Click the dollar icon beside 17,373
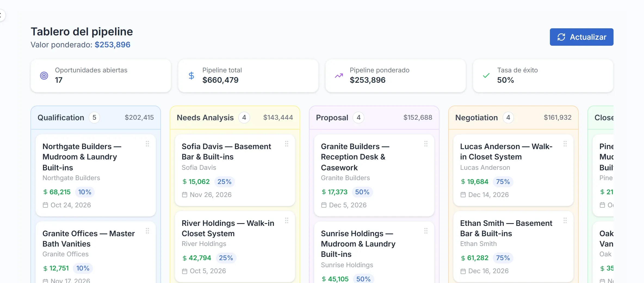Screen dimensions: 644x283 click(x=324, y=192)
